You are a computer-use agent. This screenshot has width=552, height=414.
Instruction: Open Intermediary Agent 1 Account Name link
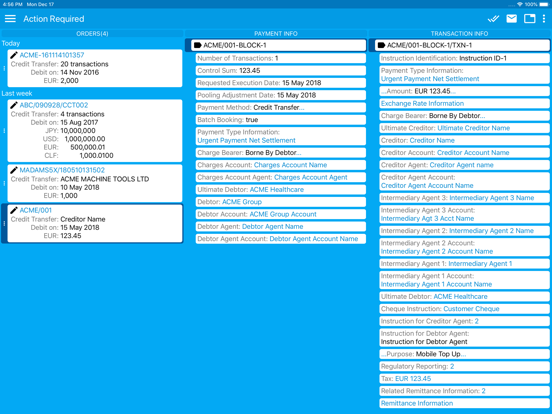[x=436, y=284]
